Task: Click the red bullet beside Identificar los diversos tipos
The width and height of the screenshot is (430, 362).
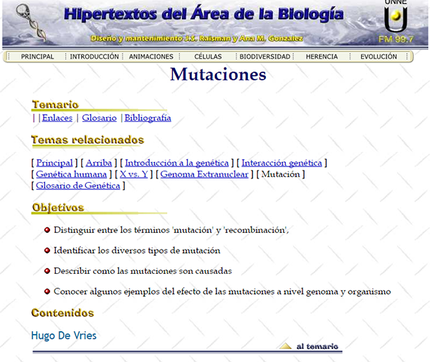Action: pos(47,250)
